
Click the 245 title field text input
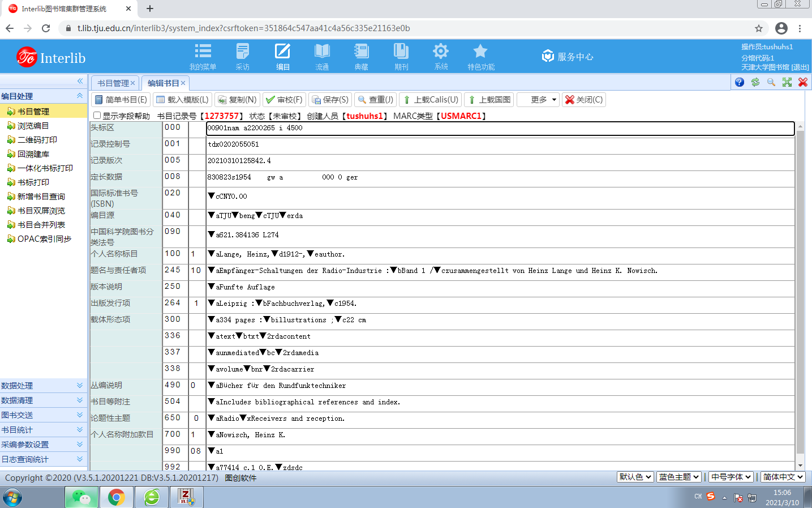point(500,271)
